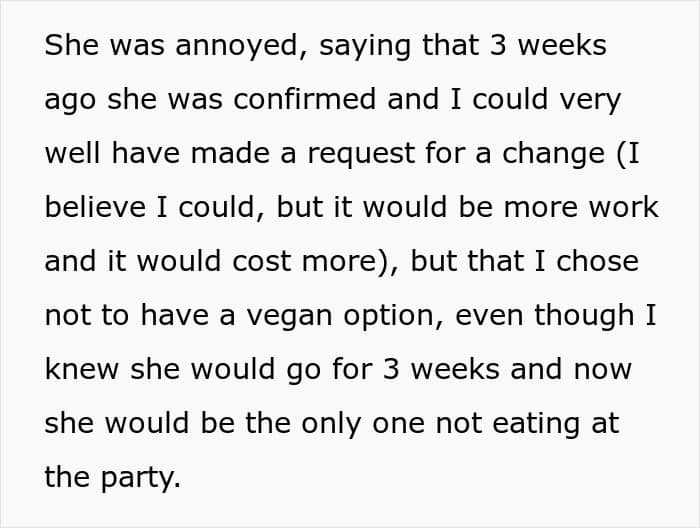Click the word 'only' in eighth line
700x528 pixels.
point(331,423)
